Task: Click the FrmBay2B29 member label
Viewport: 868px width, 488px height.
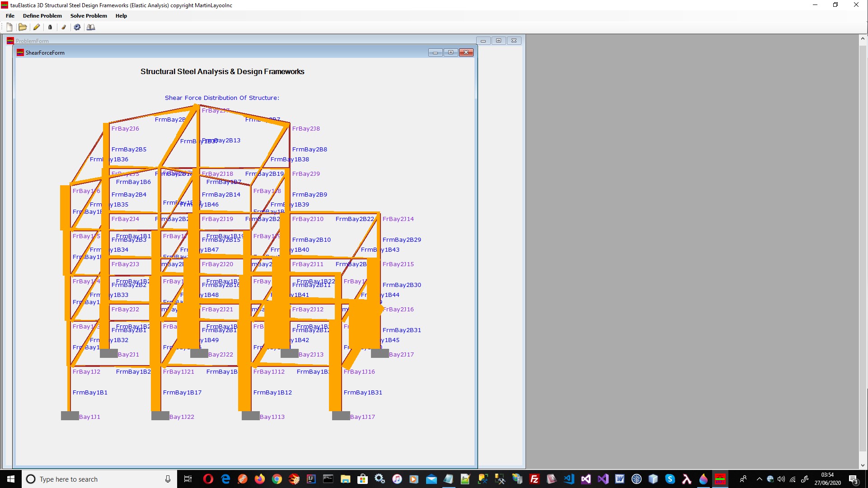Action: click(402, 239)
